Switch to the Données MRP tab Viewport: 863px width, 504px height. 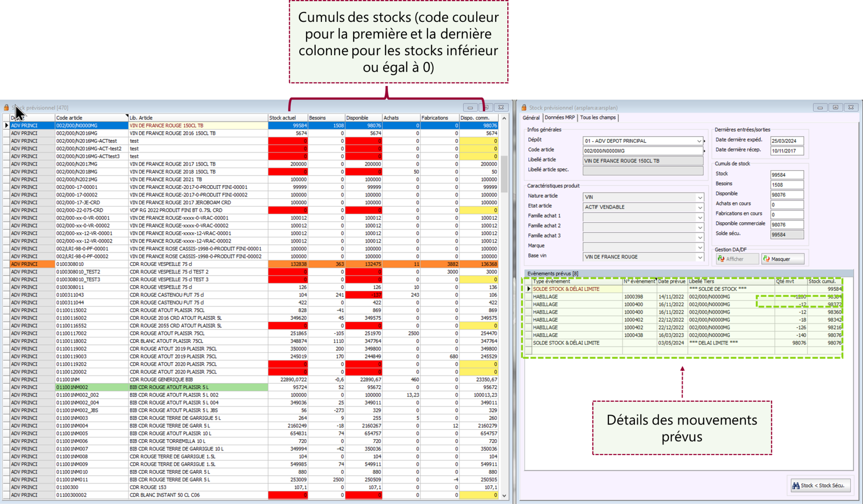[560, 117]
